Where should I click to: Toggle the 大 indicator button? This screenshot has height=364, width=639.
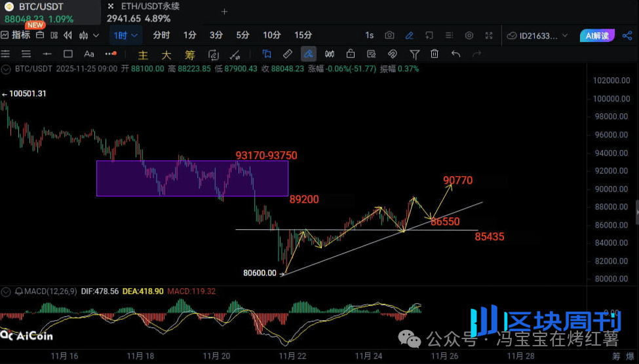tap(166, 54)
